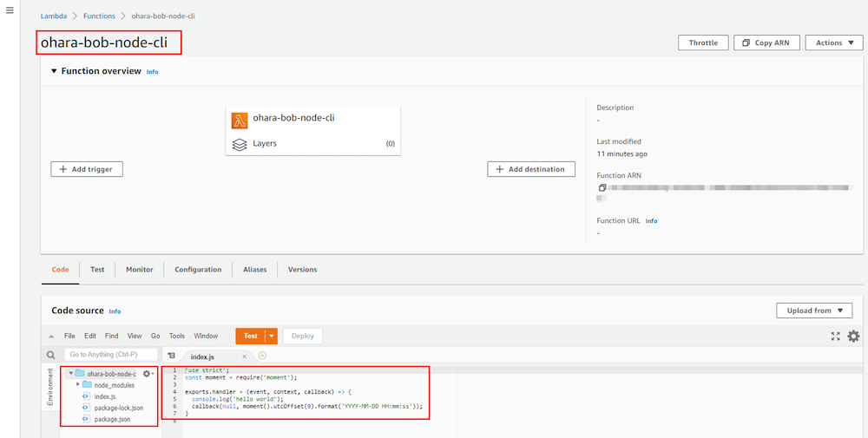868x438 pixels.
Task: Open new tab with plus icon
Action: [x=262, y=356]
